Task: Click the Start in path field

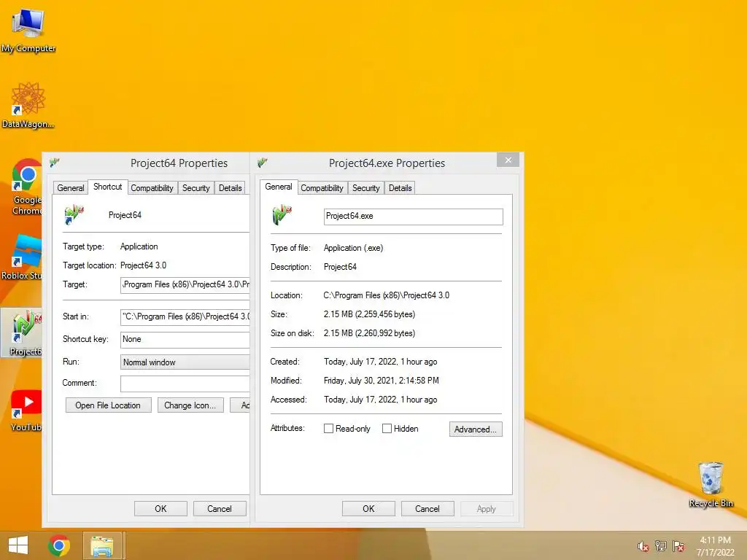Action: [185, 316]
